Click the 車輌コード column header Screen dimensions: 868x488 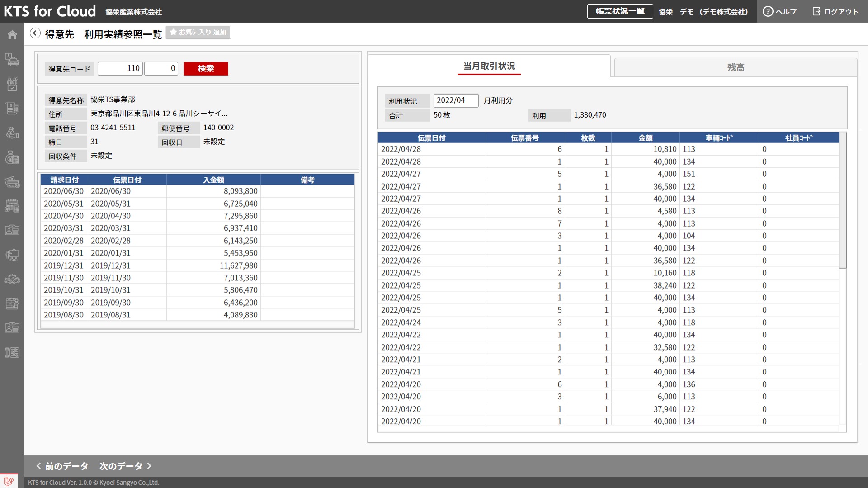click(x=719, y=137)
